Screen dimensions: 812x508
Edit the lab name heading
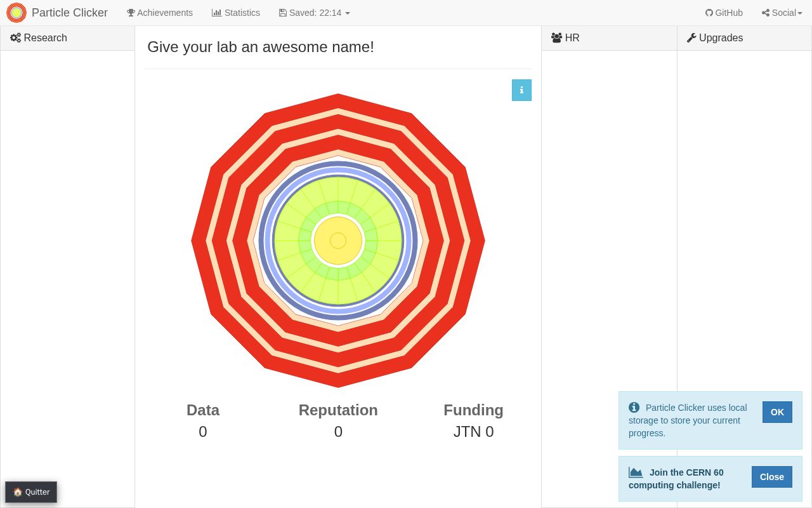(x=261, y=47)
